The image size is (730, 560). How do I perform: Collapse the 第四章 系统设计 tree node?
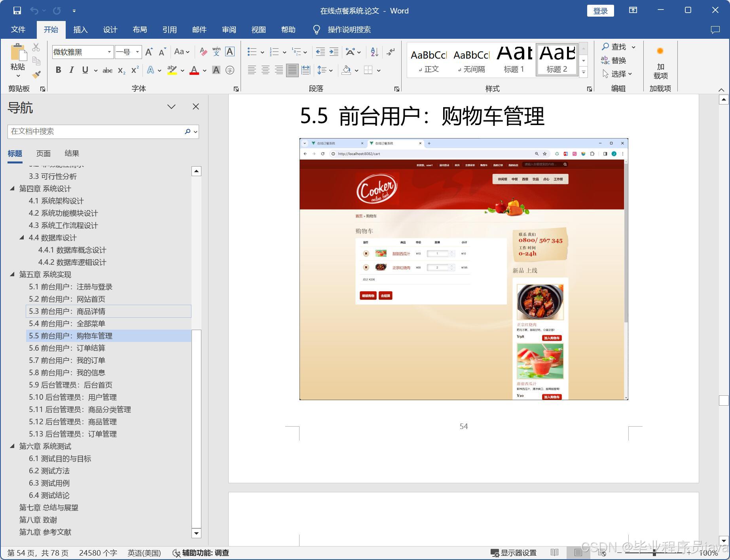pos(12,188)
